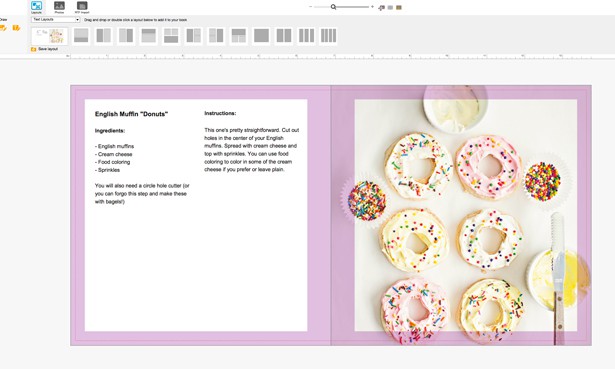
Task: Select the gold view mode icon
Action: [399, 7]
